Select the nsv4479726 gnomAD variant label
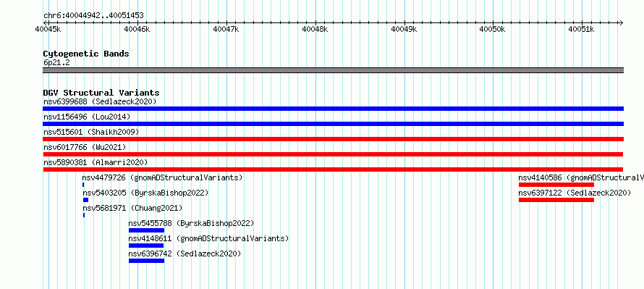Screen dimensions: 644x289 pyautogui.click(x=162, y=177)
